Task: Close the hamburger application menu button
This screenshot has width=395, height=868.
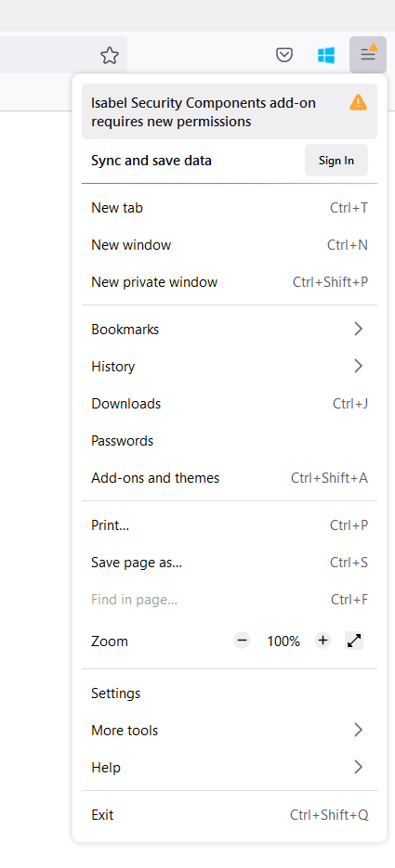Action: pos(368,54)
